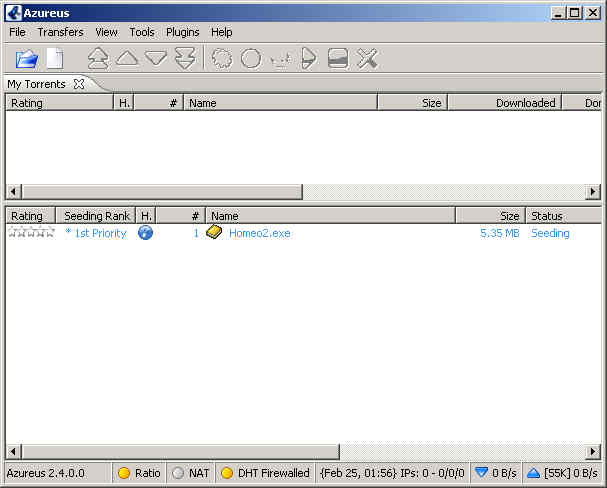Click right arrow of seeding horizontal scrollbar
This screenshot has height=488, width=607.
[x=593, y=452]
